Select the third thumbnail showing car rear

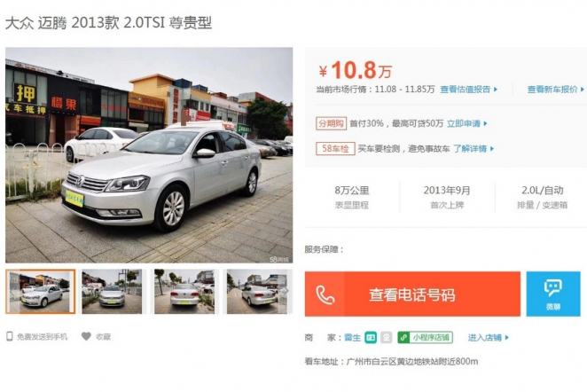coord(184,292)
